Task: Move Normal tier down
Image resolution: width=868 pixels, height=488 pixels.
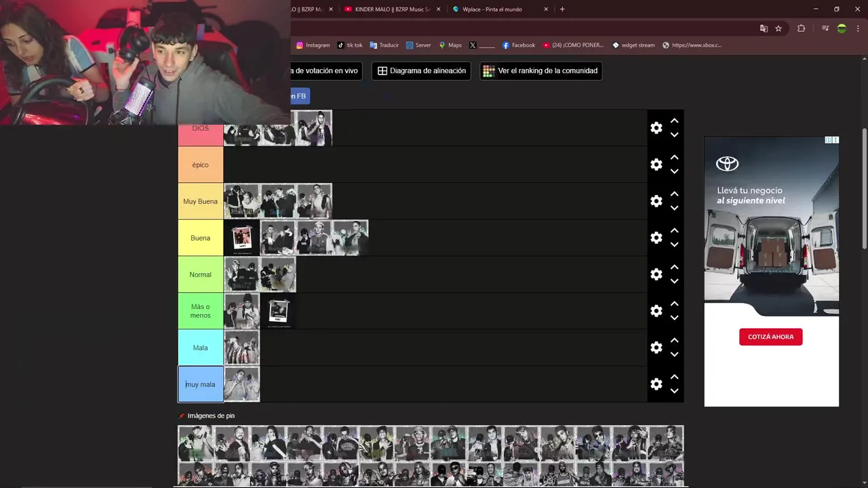Action: click(674, 281)
